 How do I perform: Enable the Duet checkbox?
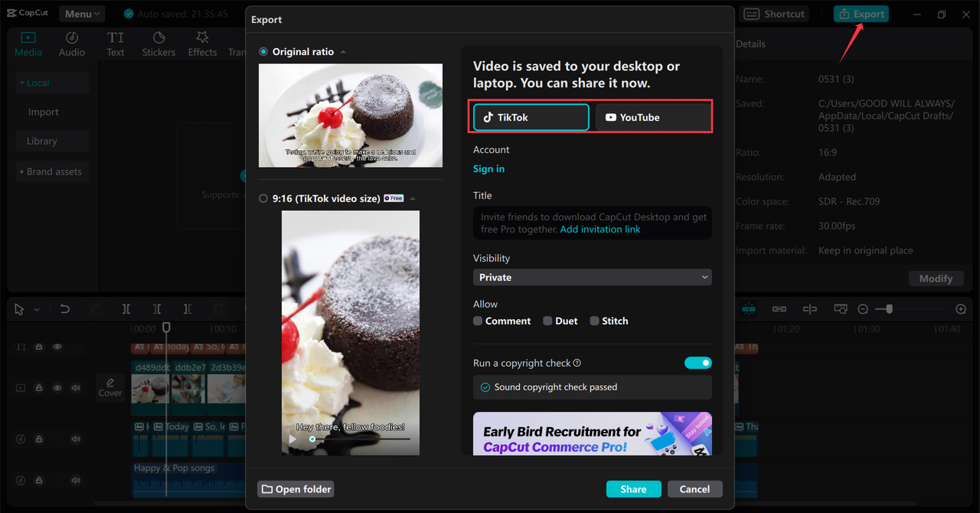[547, 321]
